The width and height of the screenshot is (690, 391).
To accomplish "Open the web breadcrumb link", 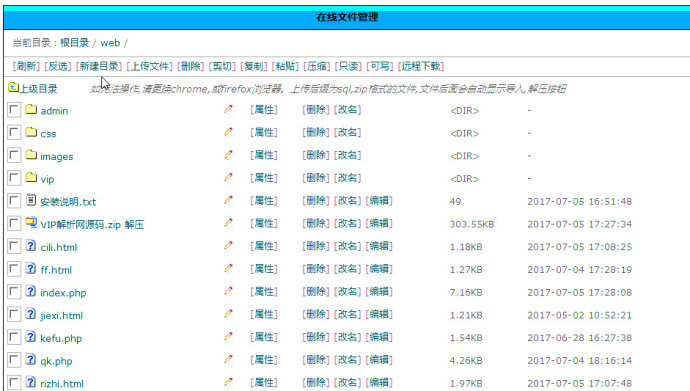I will point(110,43).
